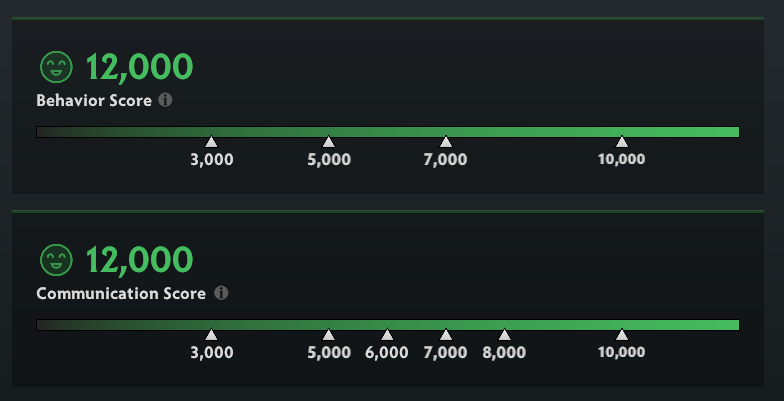Click the 7,000 marker on Communication bar
Screen dimensions: 784x401
pyautogui.click(x=446, y=335)
